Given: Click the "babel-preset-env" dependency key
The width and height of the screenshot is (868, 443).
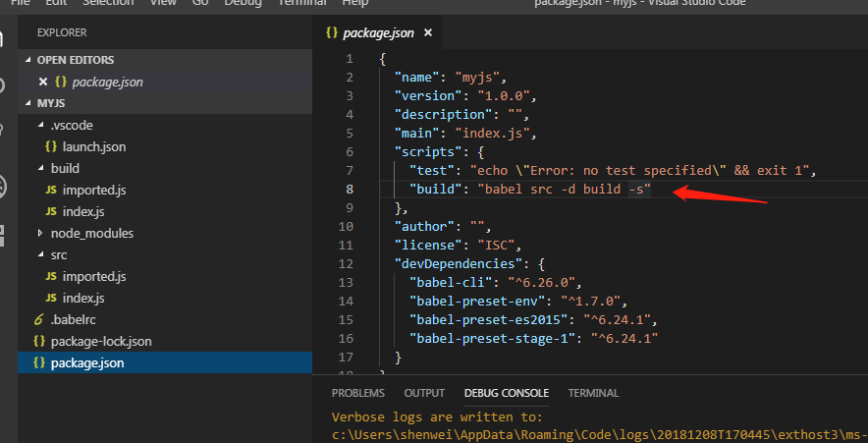Looking at the screenshot, I should (x=476, y=301).
